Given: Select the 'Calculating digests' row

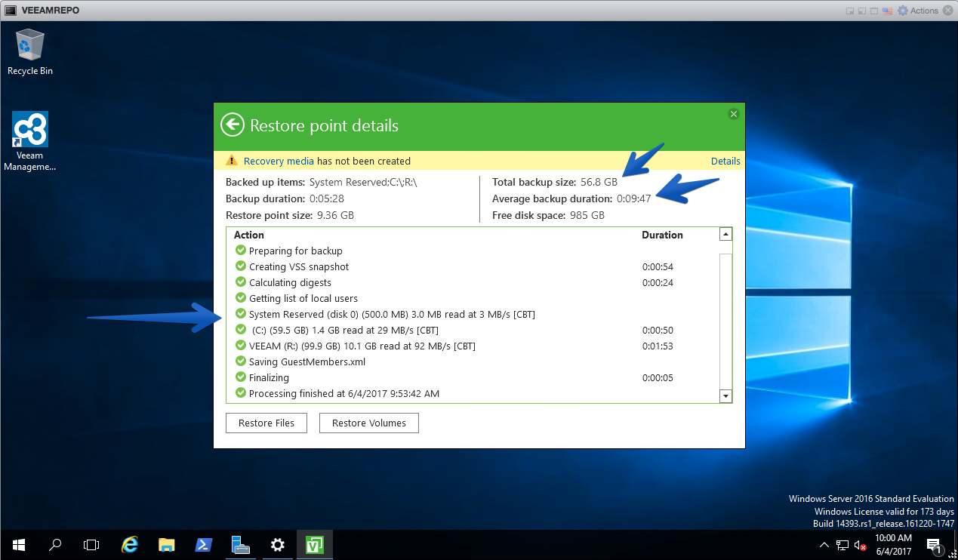Looking at the screenshot, I should tap(473, 282).
